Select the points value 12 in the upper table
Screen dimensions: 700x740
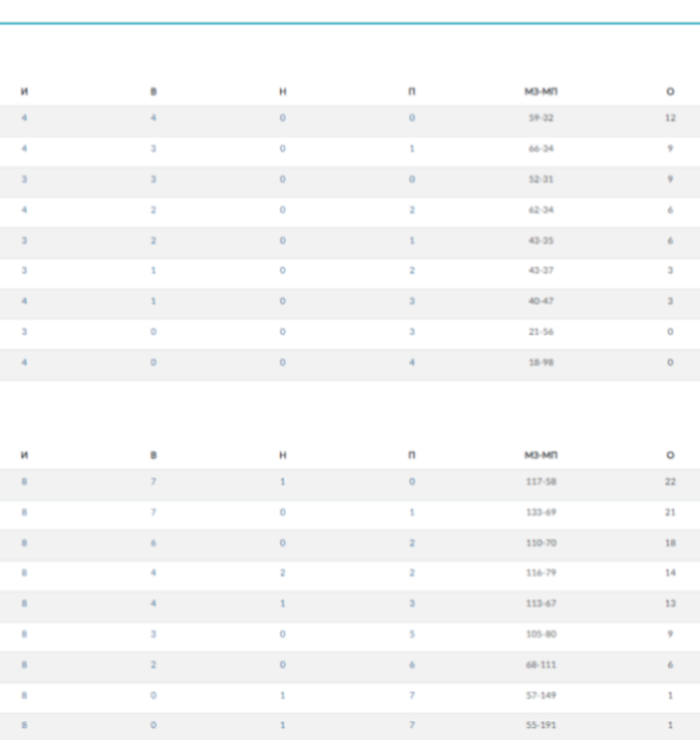pos(671,118)
